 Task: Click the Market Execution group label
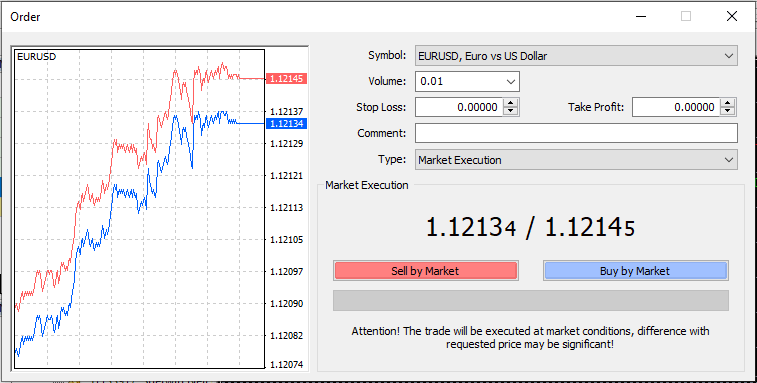(x=366, y=185)
